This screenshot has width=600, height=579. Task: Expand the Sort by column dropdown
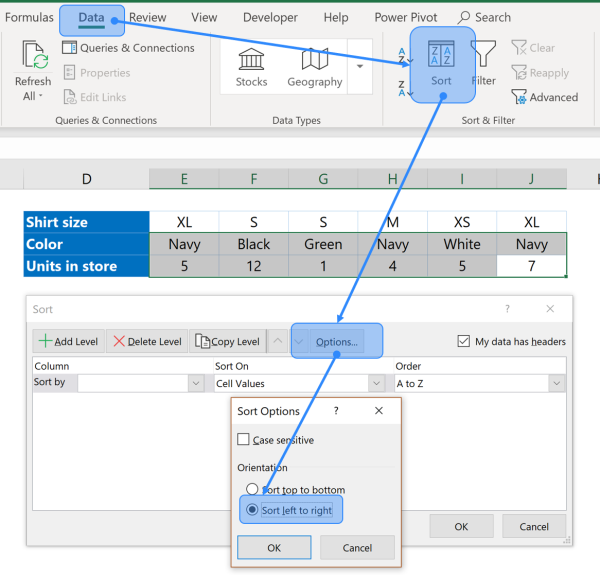(x=195, y=383)
